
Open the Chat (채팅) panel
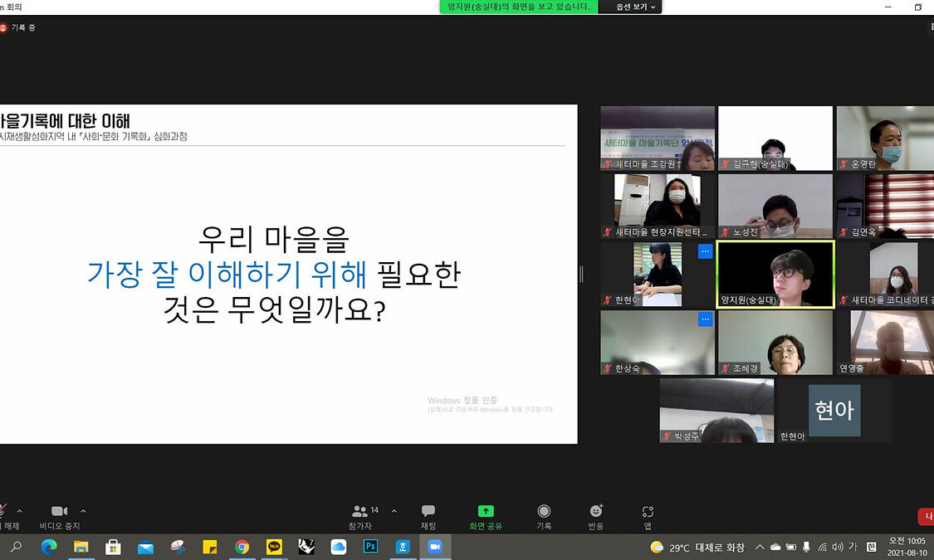tap(428, 516)
